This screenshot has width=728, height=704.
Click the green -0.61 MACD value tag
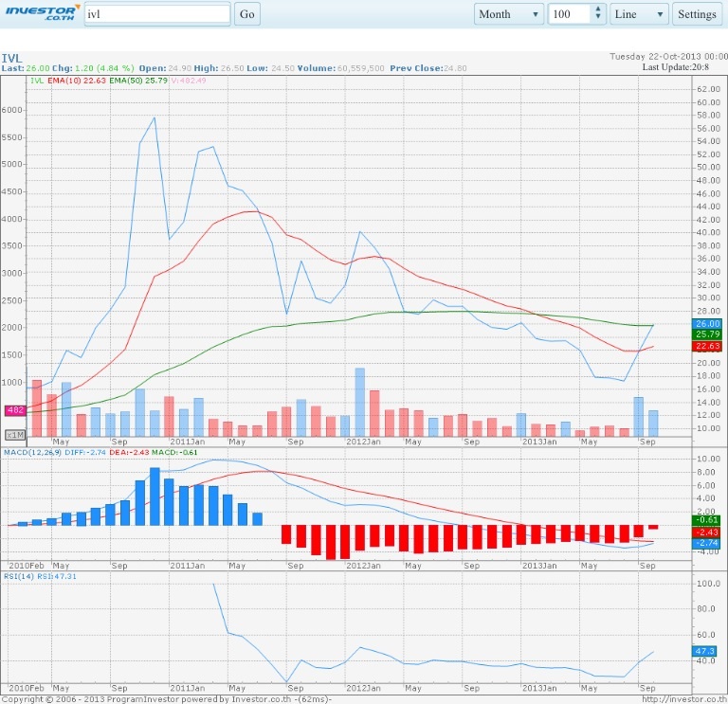click(708, 520)
